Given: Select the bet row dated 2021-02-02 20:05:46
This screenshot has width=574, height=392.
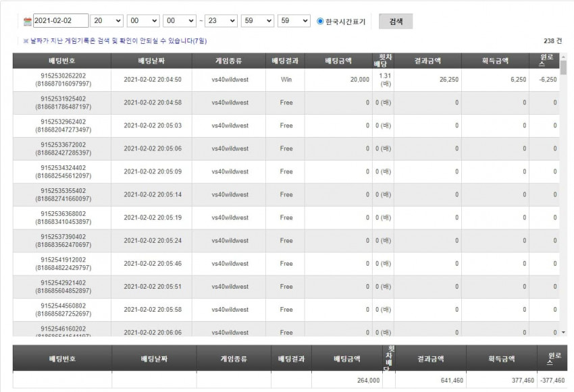Looking at the screenshot, I should point(286,264).
